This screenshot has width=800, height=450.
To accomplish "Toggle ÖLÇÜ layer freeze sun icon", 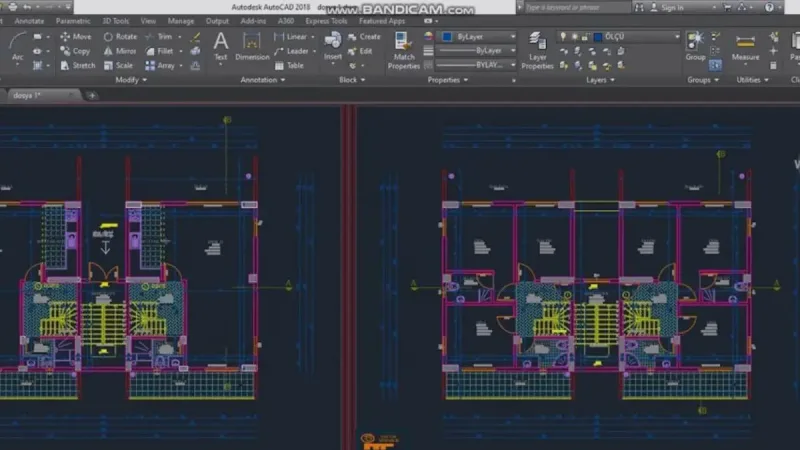I will (x=574, y=37).
